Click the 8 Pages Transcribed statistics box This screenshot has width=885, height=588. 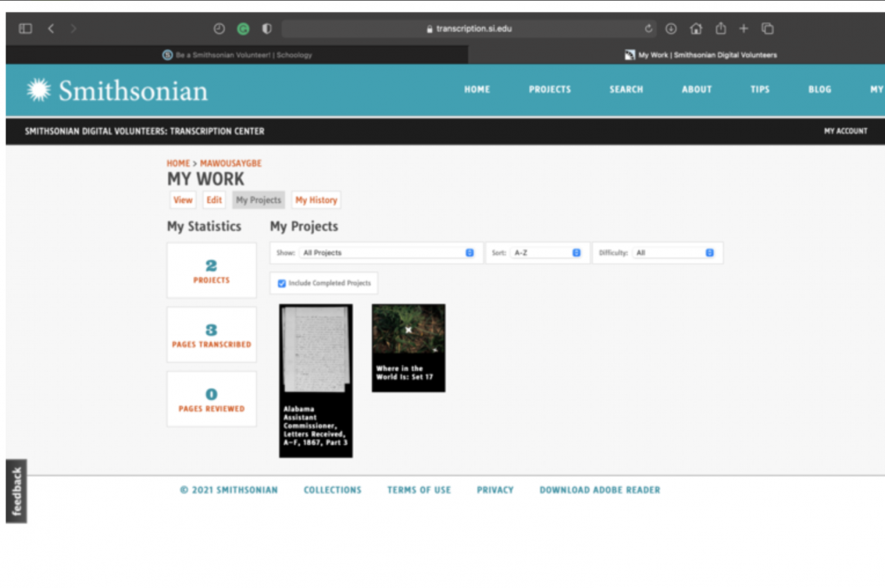(x=212, y=334)
